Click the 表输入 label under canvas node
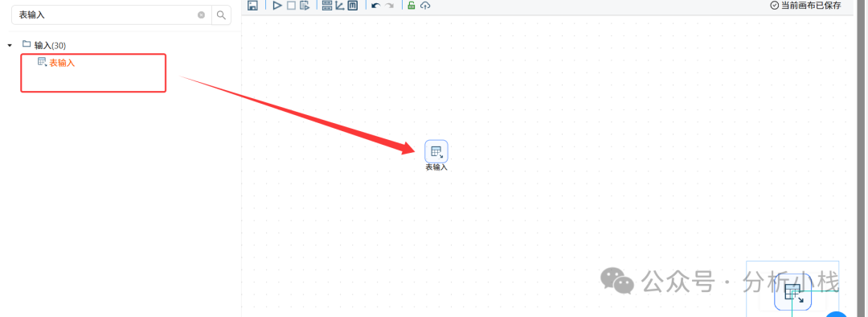The height and width of the screenshot is (317, 868). pyautogui.click(x=436, y=167)
